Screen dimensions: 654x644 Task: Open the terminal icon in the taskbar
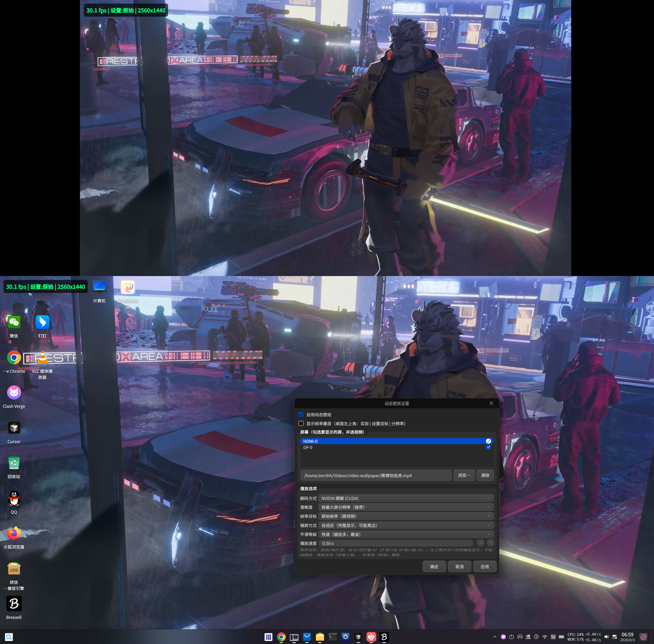pos(333,637)
